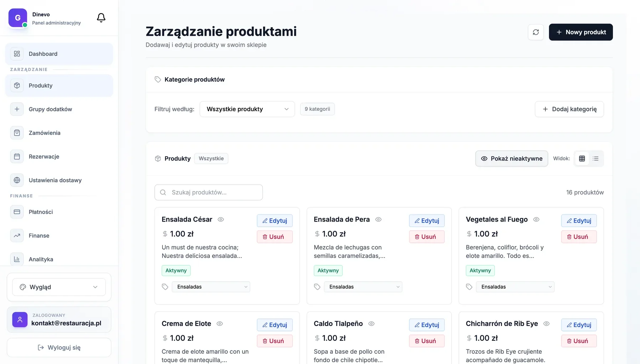Switch to grid view layout
This screenshot has width=640, height=364.
point(582,159)
